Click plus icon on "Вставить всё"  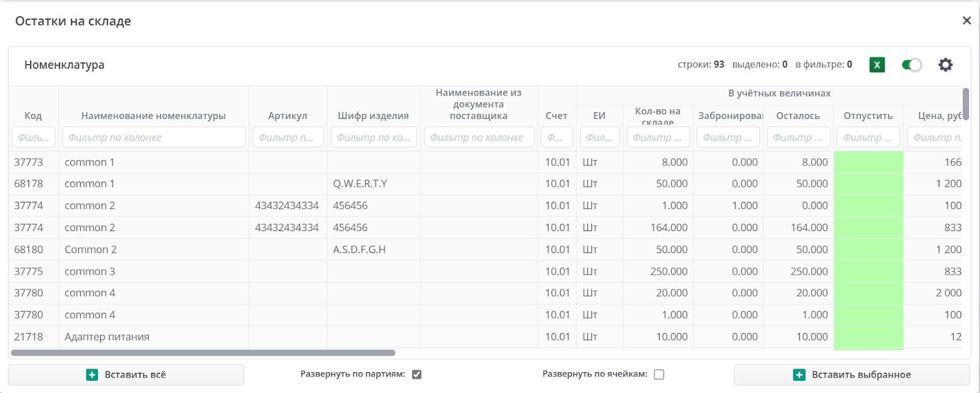pos(92,375)
